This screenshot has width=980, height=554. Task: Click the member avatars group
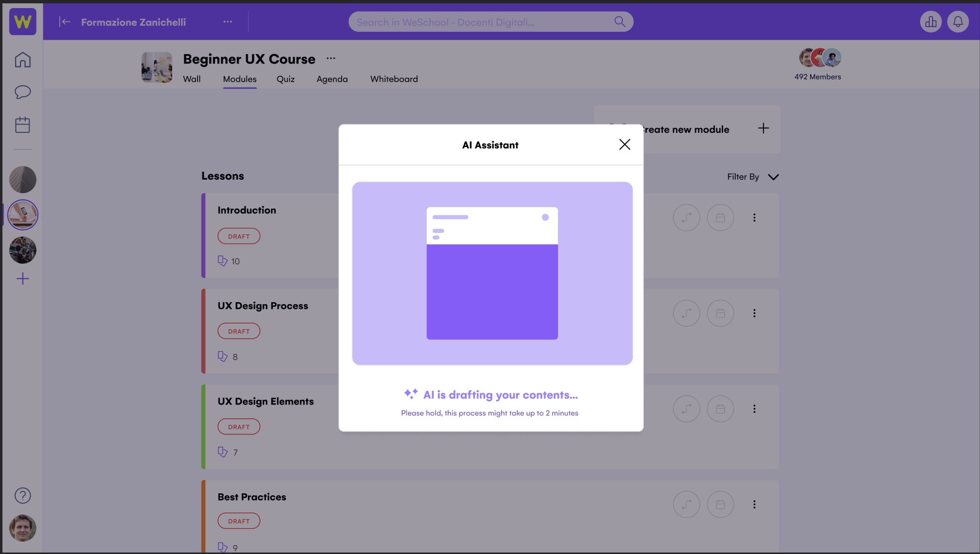[x=820, y=58]
